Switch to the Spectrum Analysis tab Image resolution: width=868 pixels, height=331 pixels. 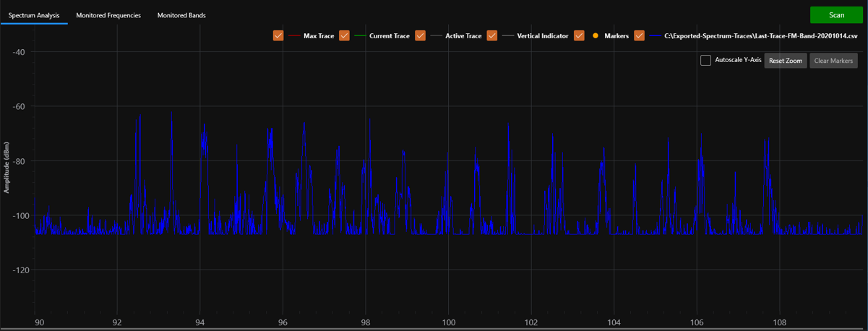(x=34, y=15)
